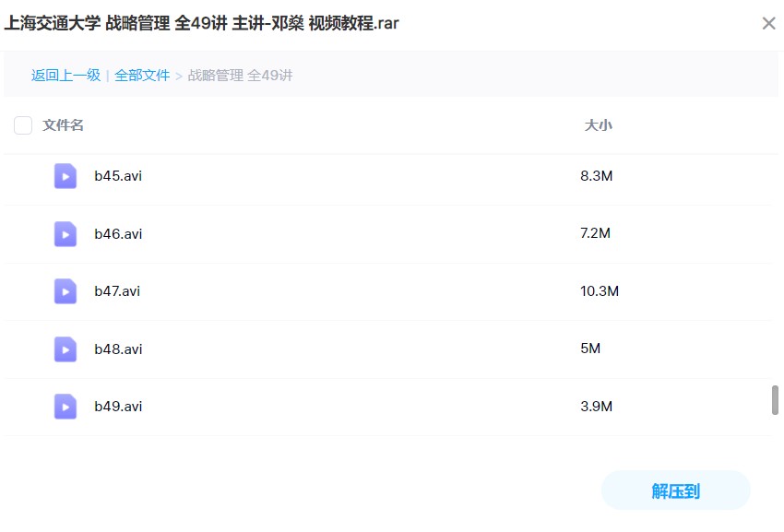Open the 全部文件 breadcrumb link

[142, 76]
